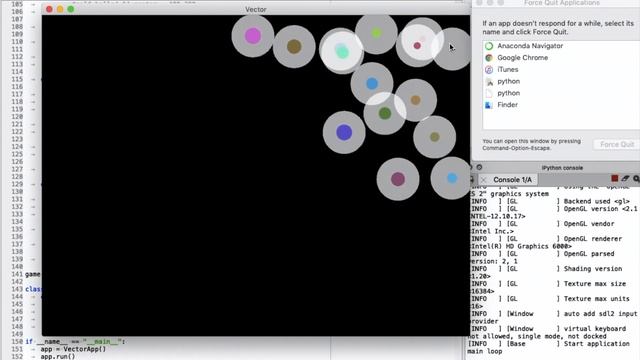Viewport: 640px width, 360px height.
Task: Click the orange-tan dot circle
Action: point(416,100)
